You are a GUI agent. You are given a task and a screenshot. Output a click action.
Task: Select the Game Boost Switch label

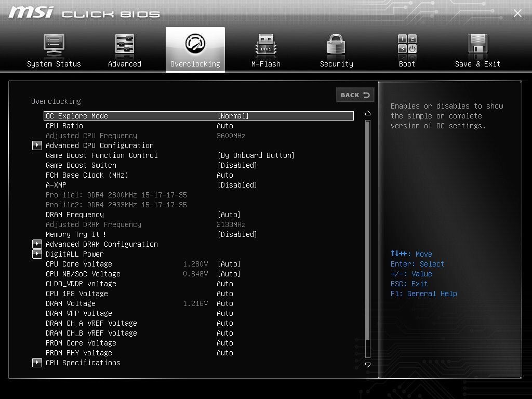coord(81,166)
